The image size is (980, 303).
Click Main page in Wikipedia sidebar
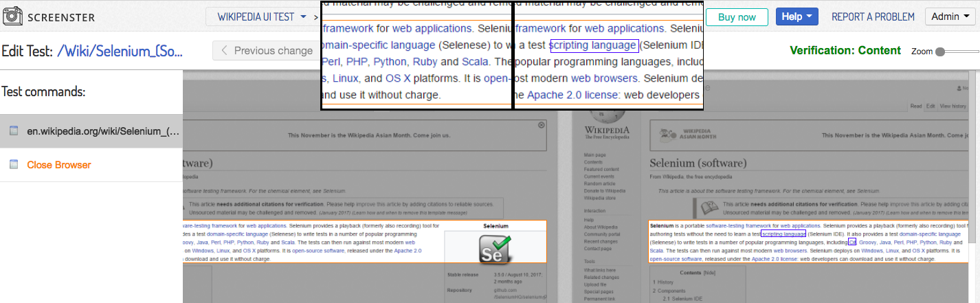[595, 155]
